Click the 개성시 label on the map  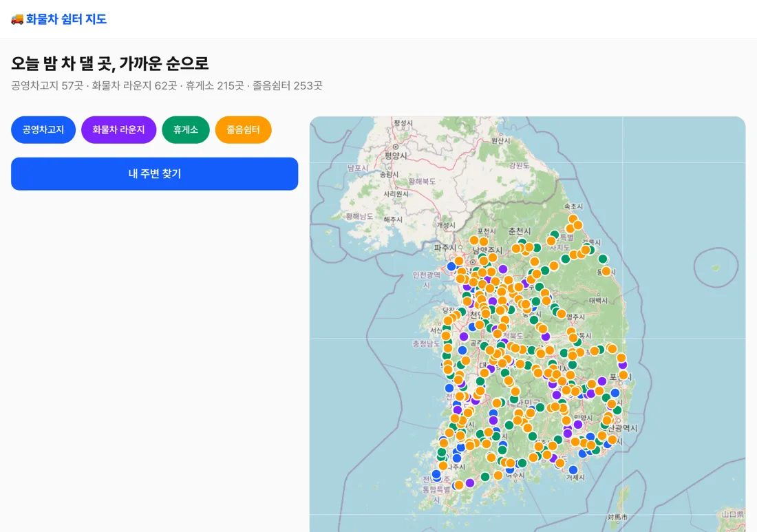point(446,225)
